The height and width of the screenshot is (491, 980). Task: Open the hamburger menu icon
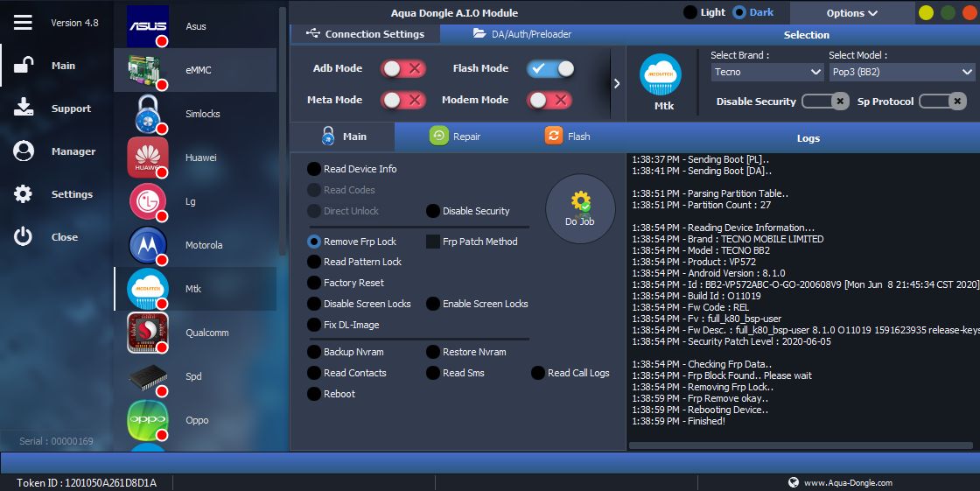click(23, 23)
